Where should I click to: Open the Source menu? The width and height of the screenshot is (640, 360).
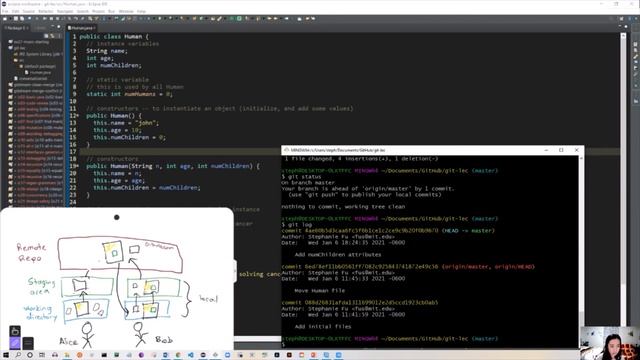pyautogui.click(x=29, y=11)
